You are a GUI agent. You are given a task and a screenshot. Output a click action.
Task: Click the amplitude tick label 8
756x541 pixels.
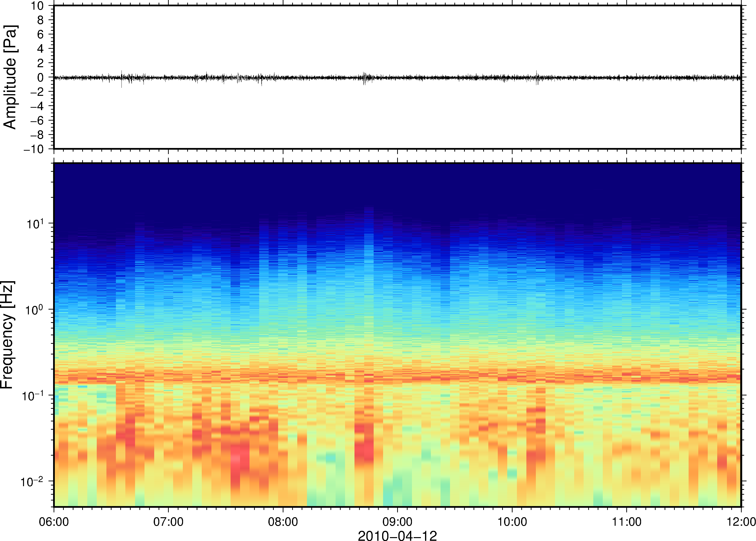pos(40,20)
